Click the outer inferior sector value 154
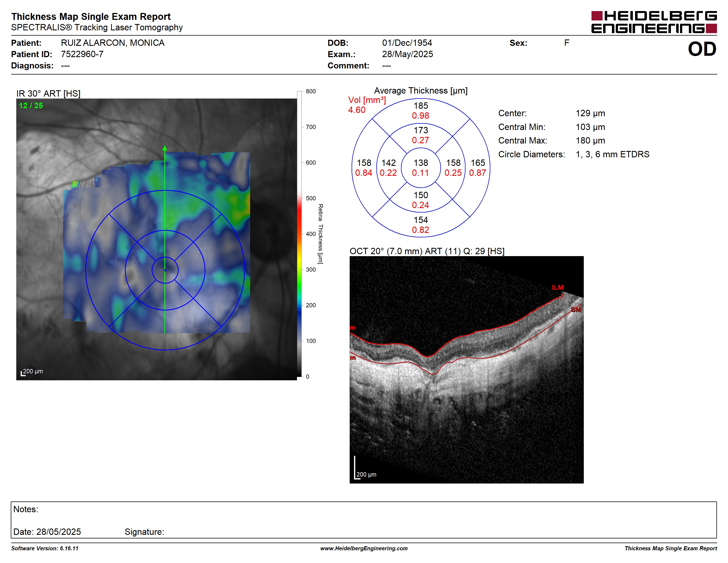The height and width of the screenshot is (563, 728). [421, 220]
